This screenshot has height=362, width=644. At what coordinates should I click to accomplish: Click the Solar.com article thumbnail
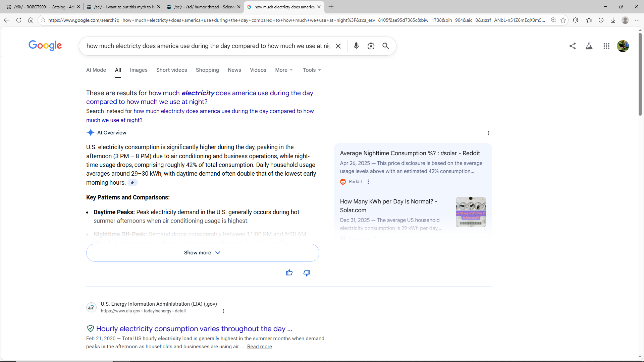tap(471, 212)
